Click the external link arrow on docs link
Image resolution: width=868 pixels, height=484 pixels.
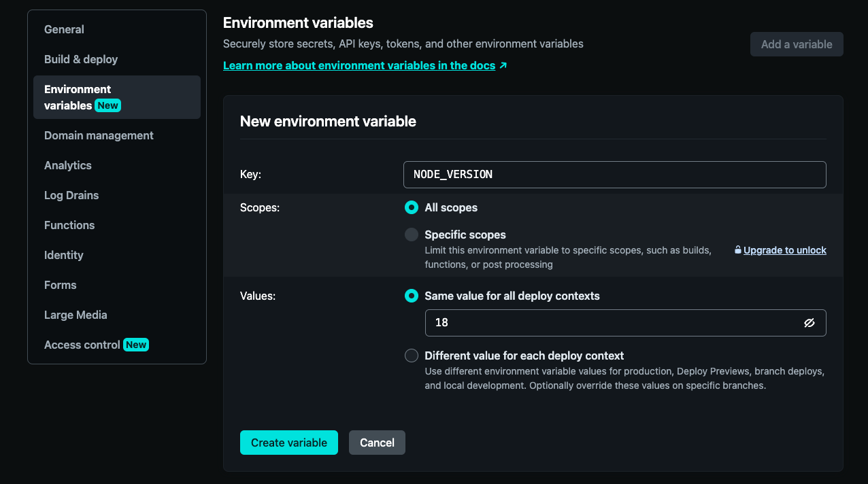[503, 65]
